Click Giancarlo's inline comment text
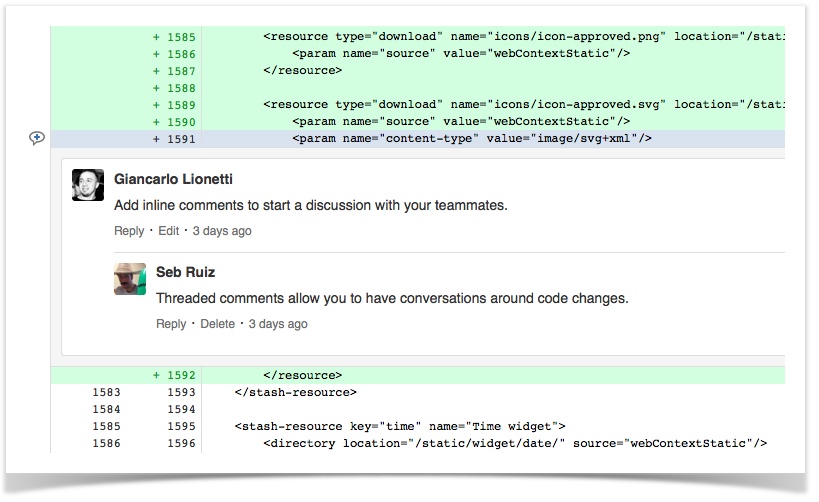The image size is (819, 502). point(311,206)
